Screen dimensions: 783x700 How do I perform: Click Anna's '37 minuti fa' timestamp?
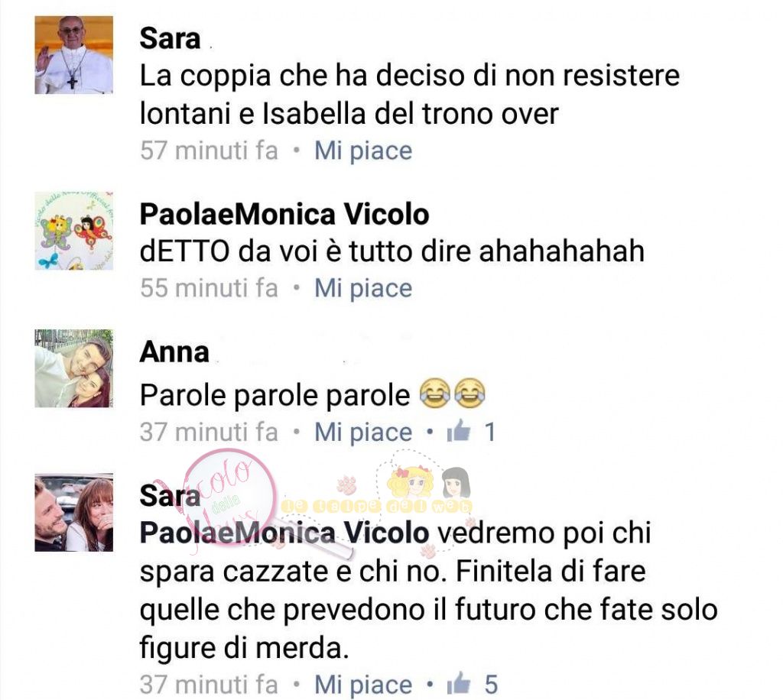click(209, 432)
